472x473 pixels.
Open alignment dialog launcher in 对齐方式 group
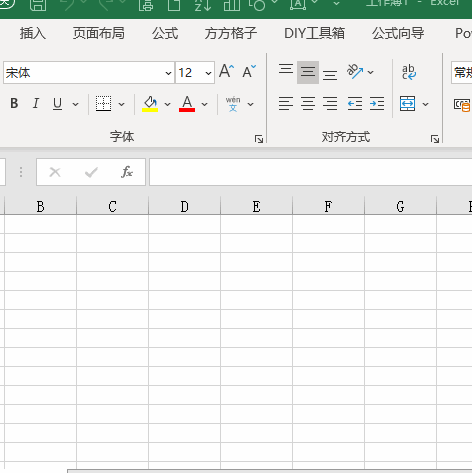435,139
